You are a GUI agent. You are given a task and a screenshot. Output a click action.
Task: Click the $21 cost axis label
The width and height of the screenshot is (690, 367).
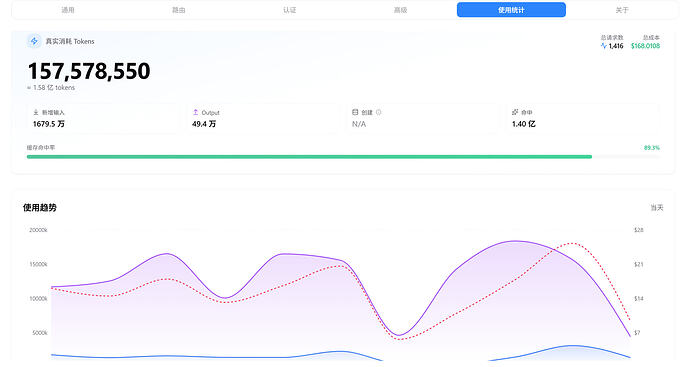pos(639,264)
